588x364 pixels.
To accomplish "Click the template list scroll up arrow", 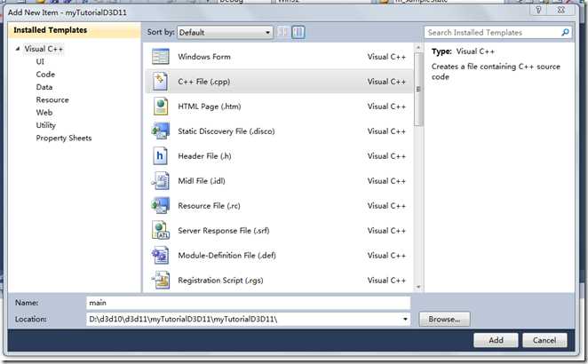I will coord(418,48).
